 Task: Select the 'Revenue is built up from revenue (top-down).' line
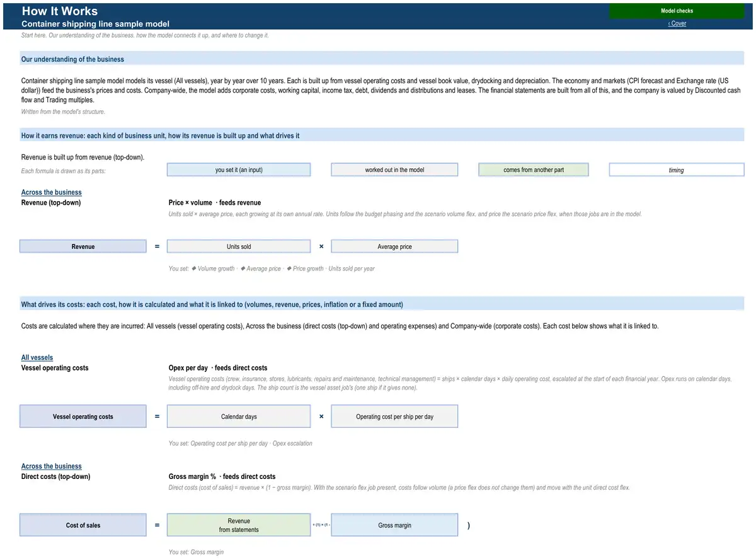click(x=83, y=157)
